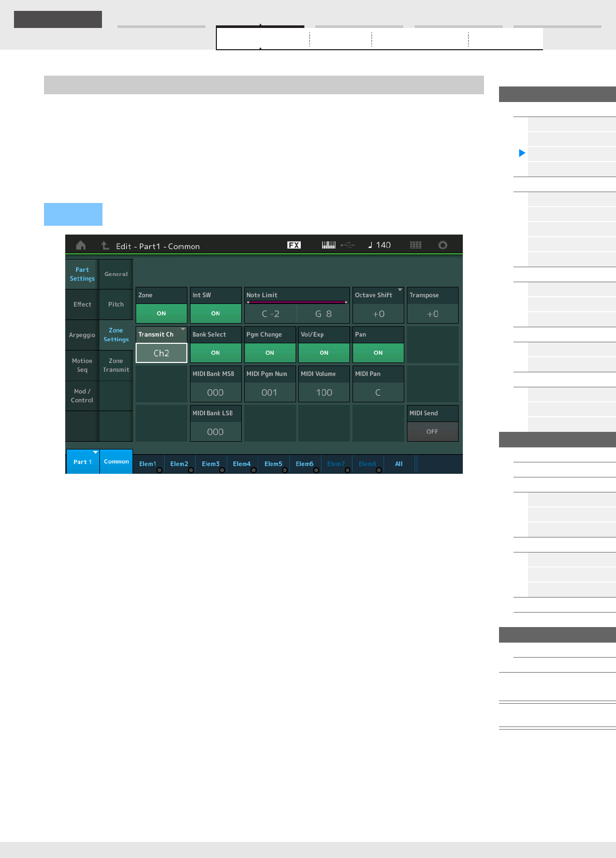The image size is (616, 858).
Task: Go to the Home screen icon
Action: 81,245
